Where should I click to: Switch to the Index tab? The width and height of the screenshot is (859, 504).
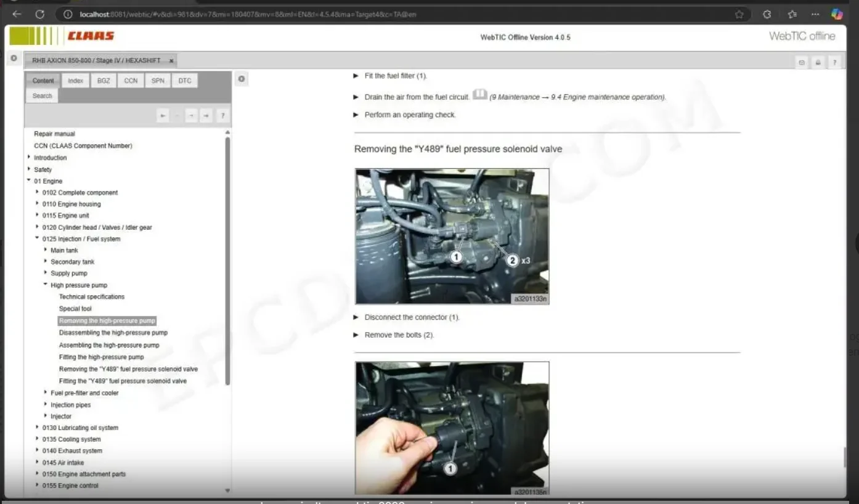(x=76, y=81)
